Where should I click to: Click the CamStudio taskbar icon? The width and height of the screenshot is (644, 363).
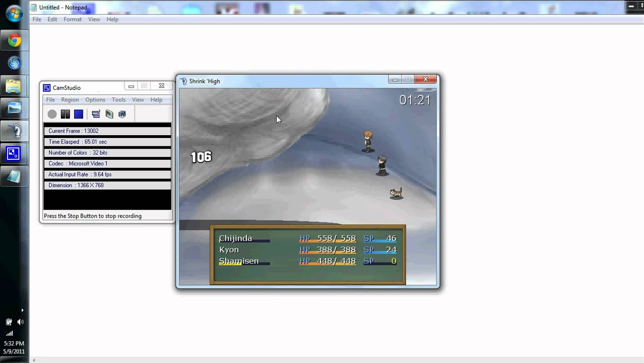[x=14, y=153]
